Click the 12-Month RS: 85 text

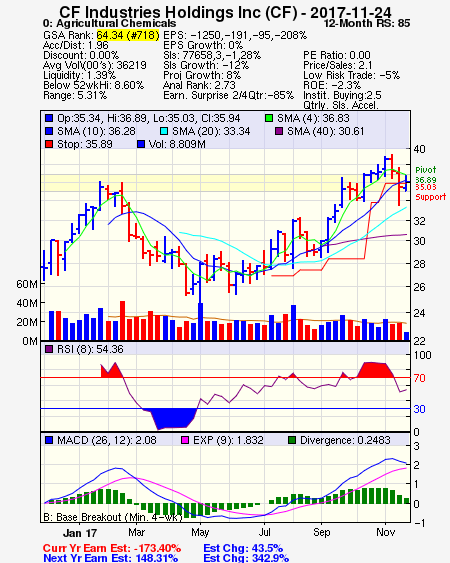pos(367,24)
